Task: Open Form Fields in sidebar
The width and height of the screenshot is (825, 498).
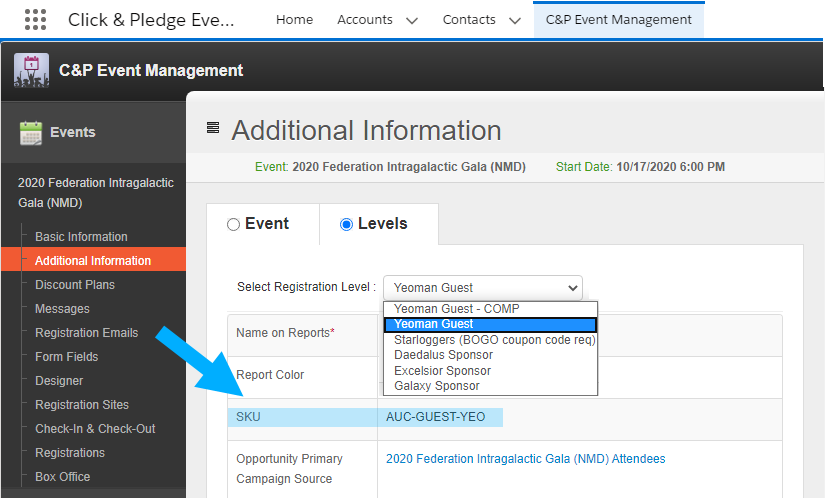Action: pos(66,357)
